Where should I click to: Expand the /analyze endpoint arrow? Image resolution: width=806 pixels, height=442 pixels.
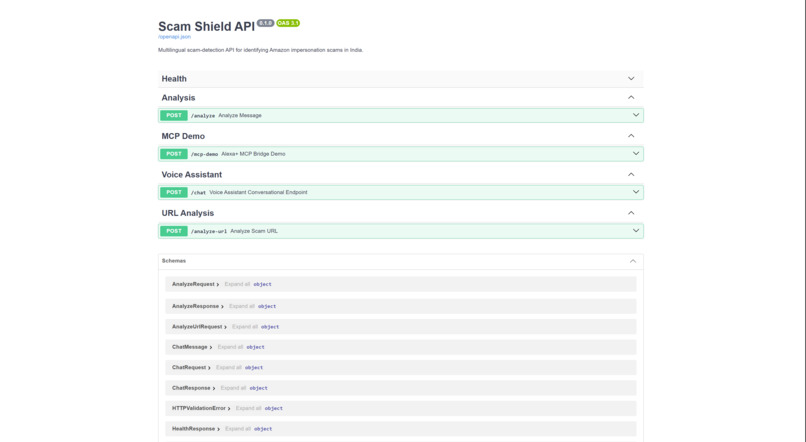[x=636, y=115]
